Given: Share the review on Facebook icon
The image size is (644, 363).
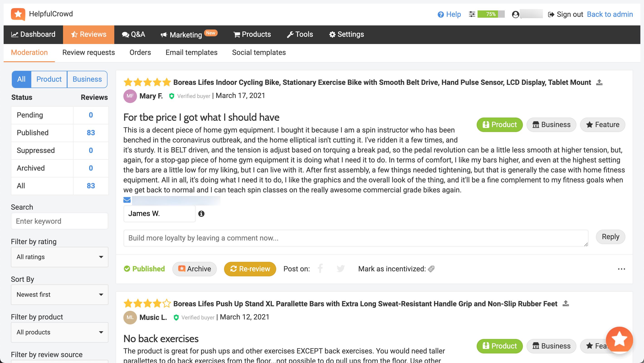Looking at the screenshot, I should click(x=320, y=269).
